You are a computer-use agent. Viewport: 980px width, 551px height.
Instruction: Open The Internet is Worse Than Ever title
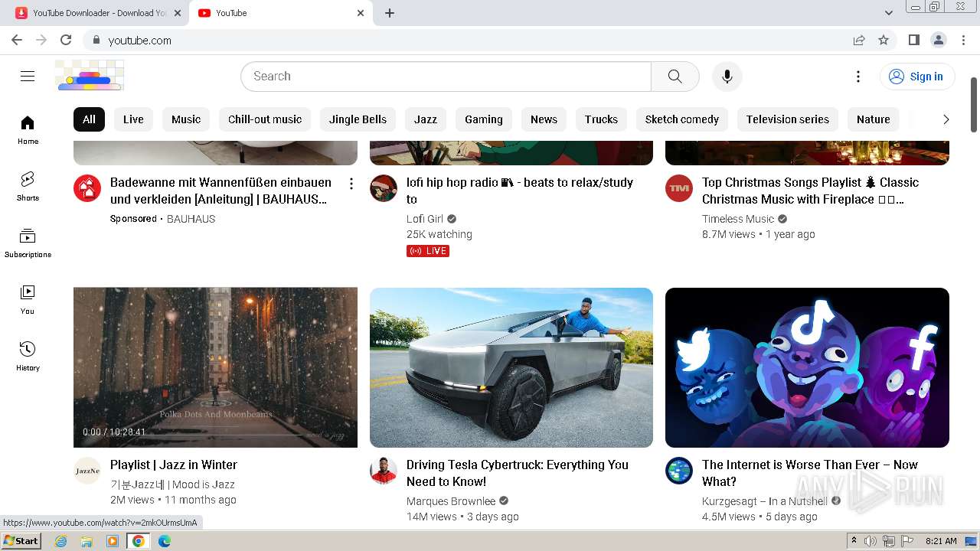pyautogui.click(x=810, y=473)
